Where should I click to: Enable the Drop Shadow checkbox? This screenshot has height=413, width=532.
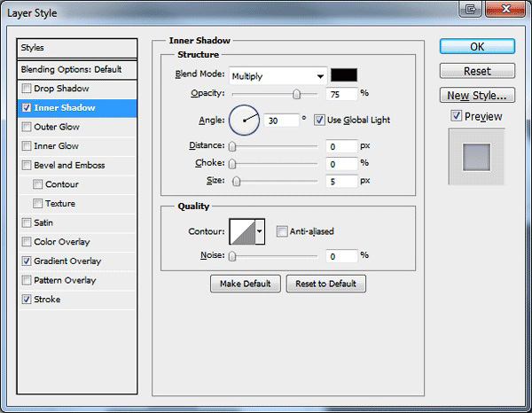(x=26, y=89)
